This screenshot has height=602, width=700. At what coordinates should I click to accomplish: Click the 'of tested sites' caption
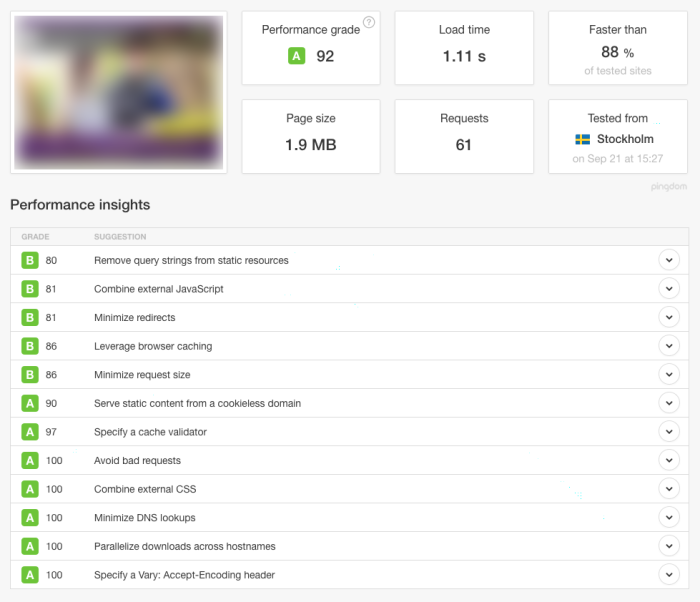click(x=617, y=71)
